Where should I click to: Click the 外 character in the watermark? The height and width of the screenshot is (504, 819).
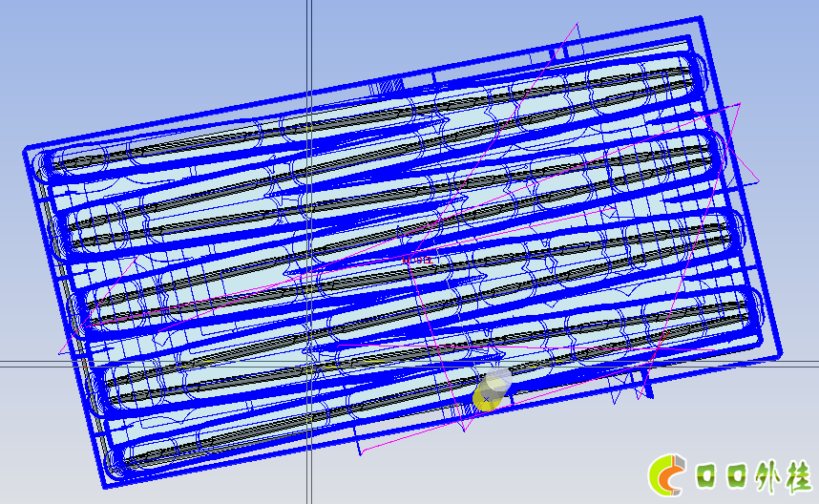tap(765, 474)
